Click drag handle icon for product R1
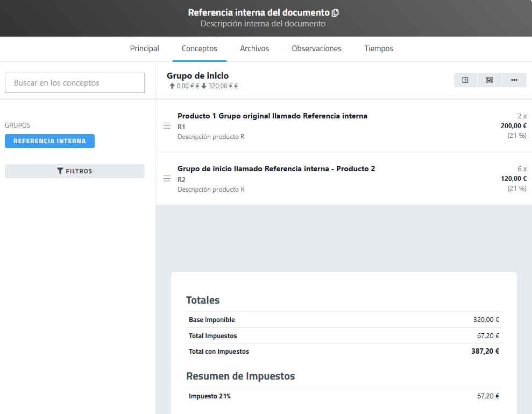This screenshot has height=414, width=532. (167, 126)
